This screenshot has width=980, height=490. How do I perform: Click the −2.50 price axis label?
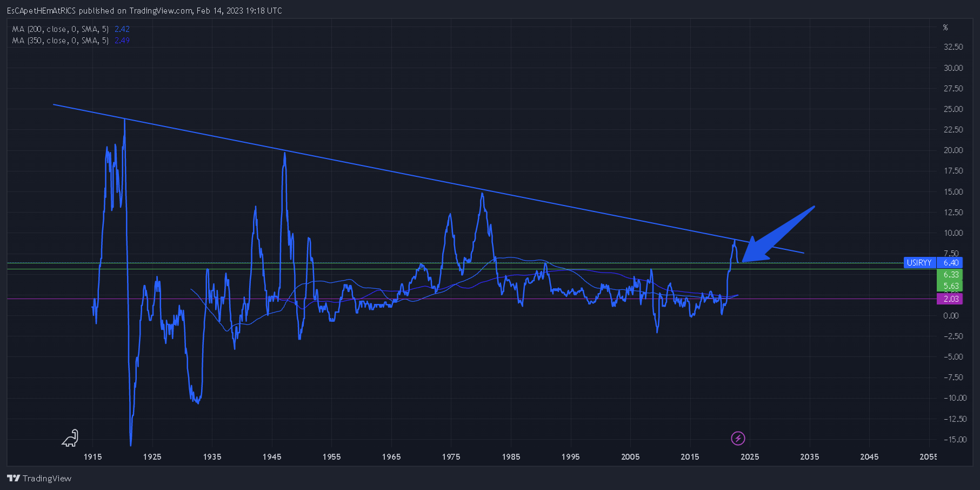[x=954, y=336]
